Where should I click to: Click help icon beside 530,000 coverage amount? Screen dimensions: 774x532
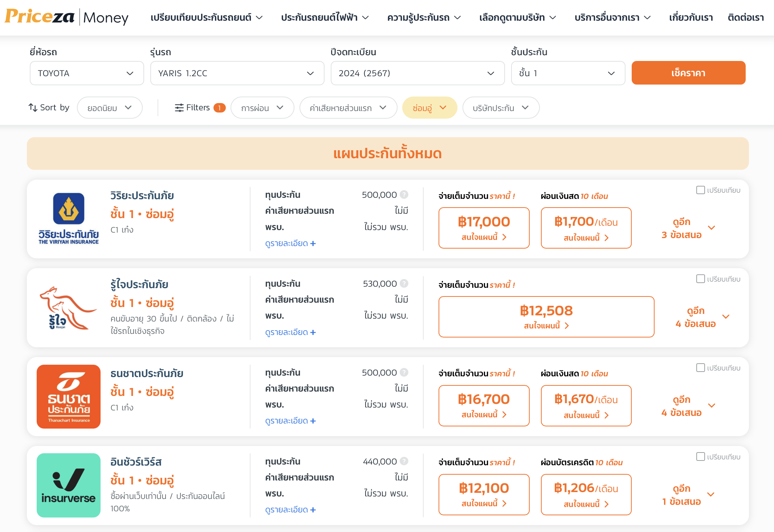404,283
